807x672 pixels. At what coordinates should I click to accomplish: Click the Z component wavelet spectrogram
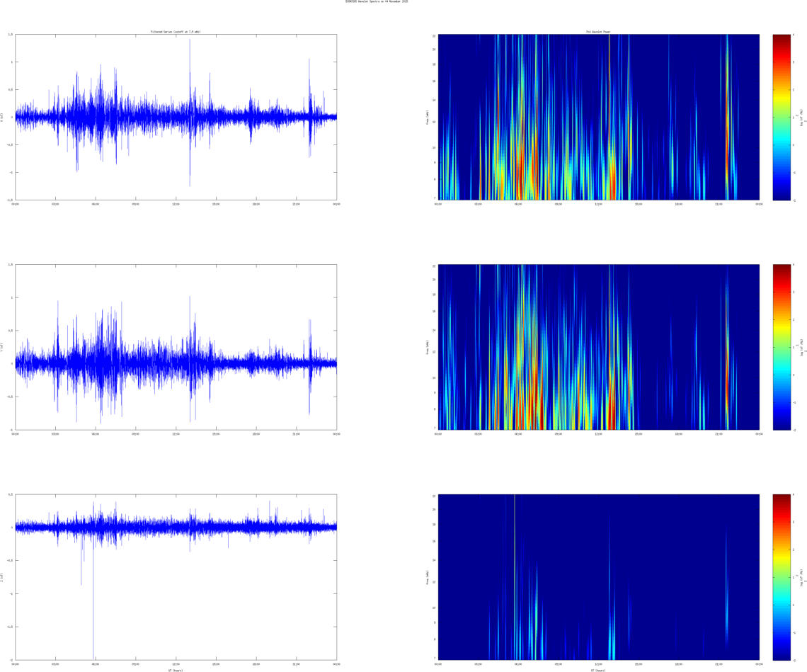pos(599,577)
